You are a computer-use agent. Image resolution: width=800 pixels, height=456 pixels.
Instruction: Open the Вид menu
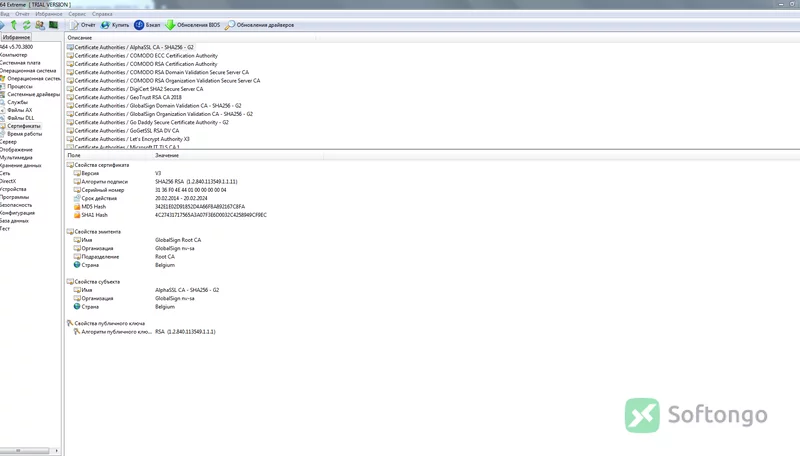[x=5, y=14]
